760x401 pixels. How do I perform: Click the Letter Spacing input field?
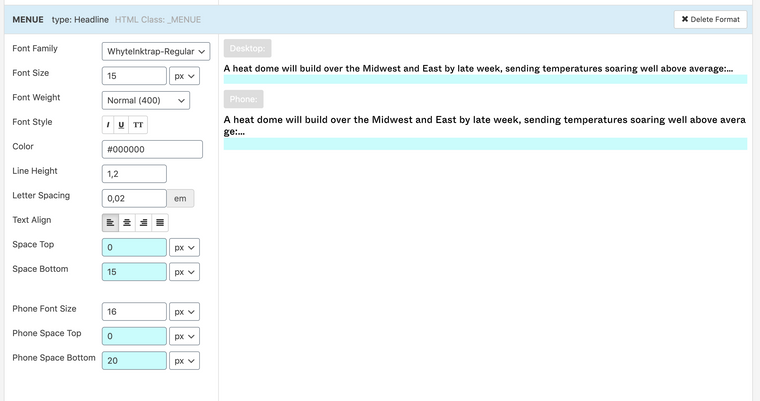point(134,198)
